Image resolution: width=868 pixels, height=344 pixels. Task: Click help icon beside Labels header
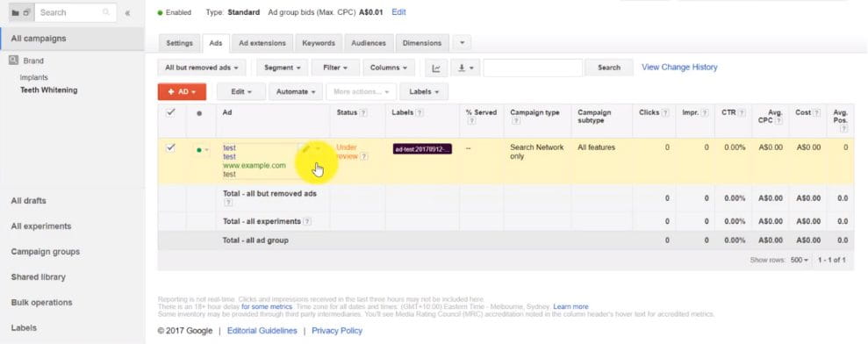[420, 112]
